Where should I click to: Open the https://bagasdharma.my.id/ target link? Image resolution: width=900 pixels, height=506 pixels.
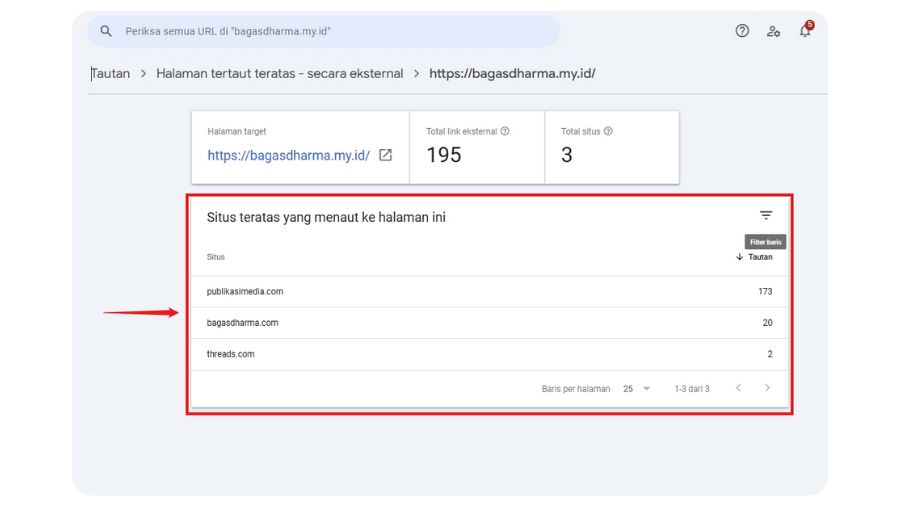click(x=289, y=155)
